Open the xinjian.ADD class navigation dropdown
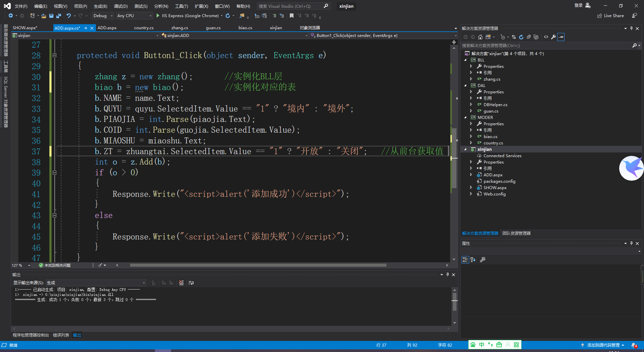Screen dimensions: 644x352 (234, 36)
